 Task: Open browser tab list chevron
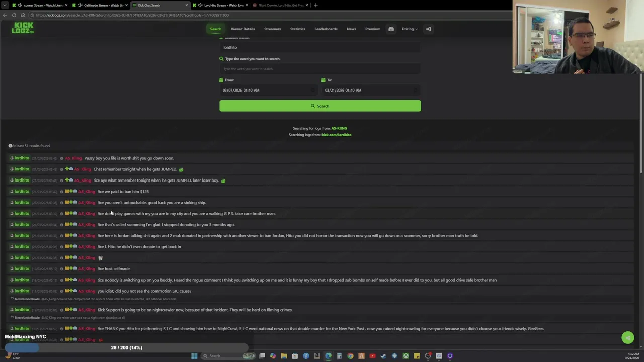coord(6,5)
